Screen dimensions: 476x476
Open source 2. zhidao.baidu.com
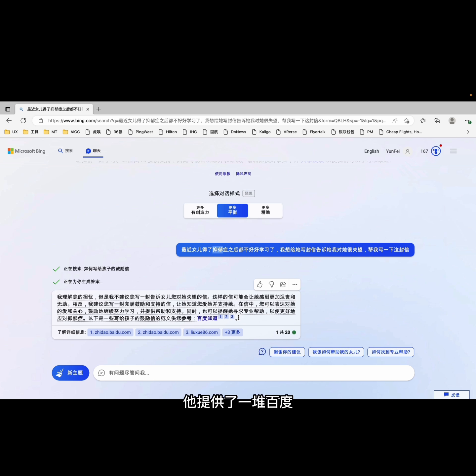click(x=158, y=332)
